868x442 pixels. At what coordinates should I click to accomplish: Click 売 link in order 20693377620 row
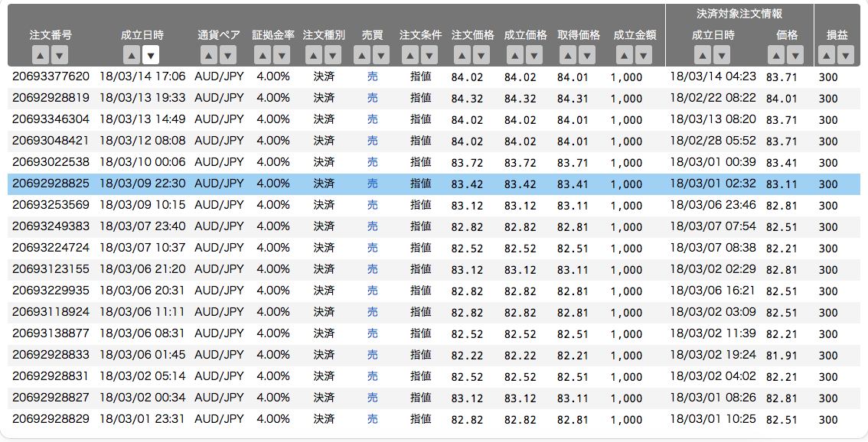coord(373,76)
